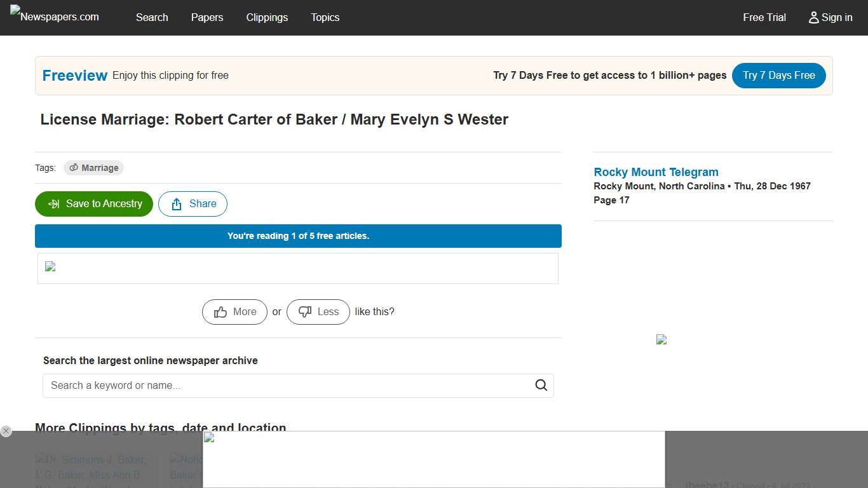Open the Papers menu item

tap(207, 18)
